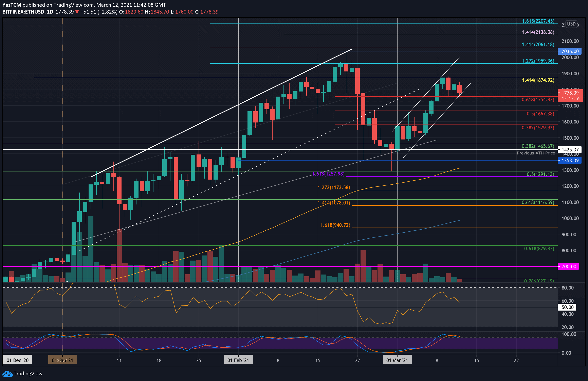Click the YazTCM author name in header
Screen dimensions: 588x381
point(12,5)
